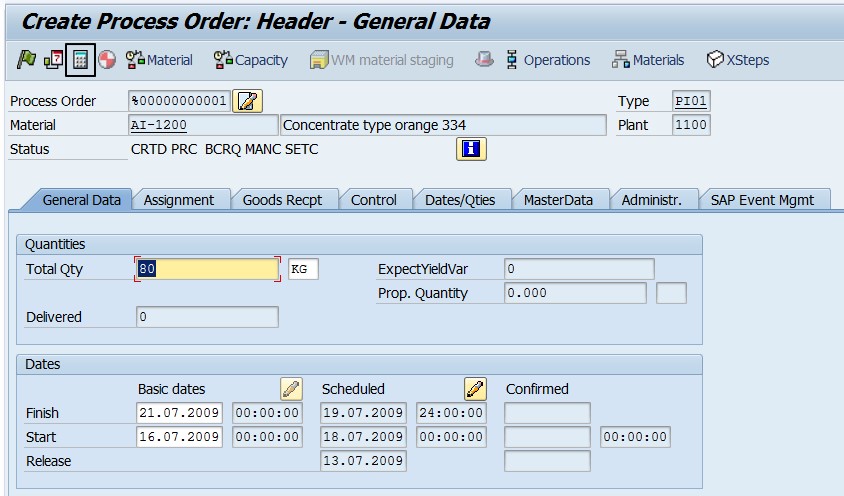This screenshot has width=844, height=496.
Task: Click the Confirmed release date field
Action: click(x=547, y=461)
